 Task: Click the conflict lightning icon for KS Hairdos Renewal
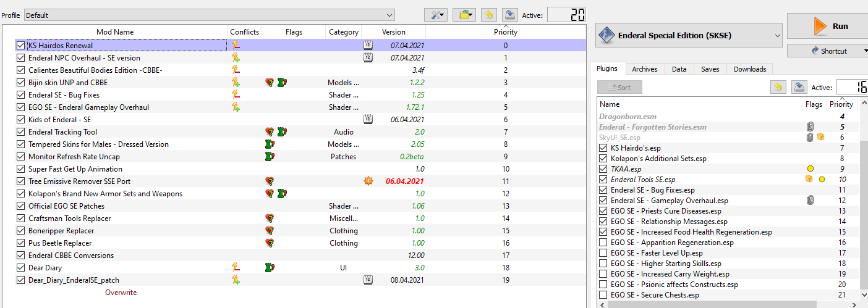(x=236, y=45)
